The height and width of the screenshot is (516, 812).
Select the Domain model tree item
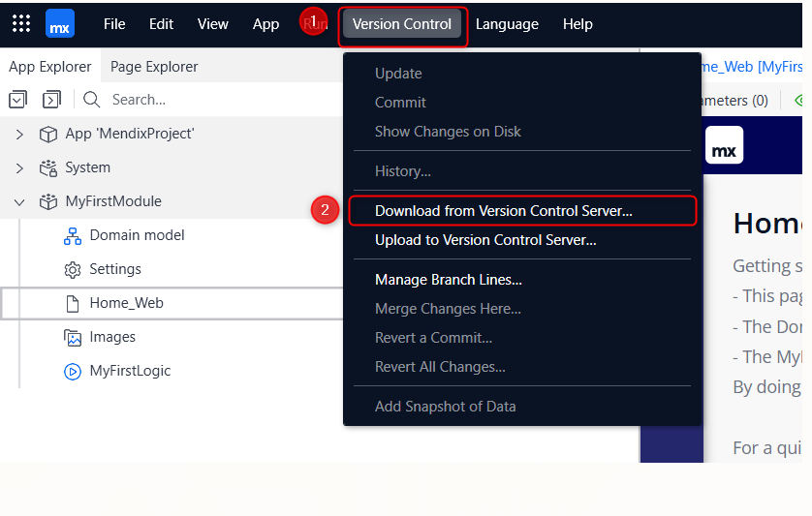pos(137,235)
